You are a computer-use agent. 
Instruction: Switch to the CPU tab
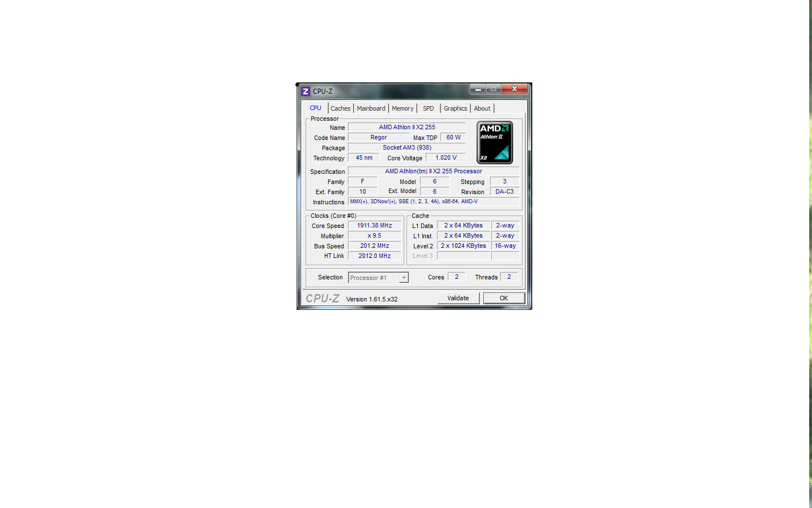[x=315, y=108]
